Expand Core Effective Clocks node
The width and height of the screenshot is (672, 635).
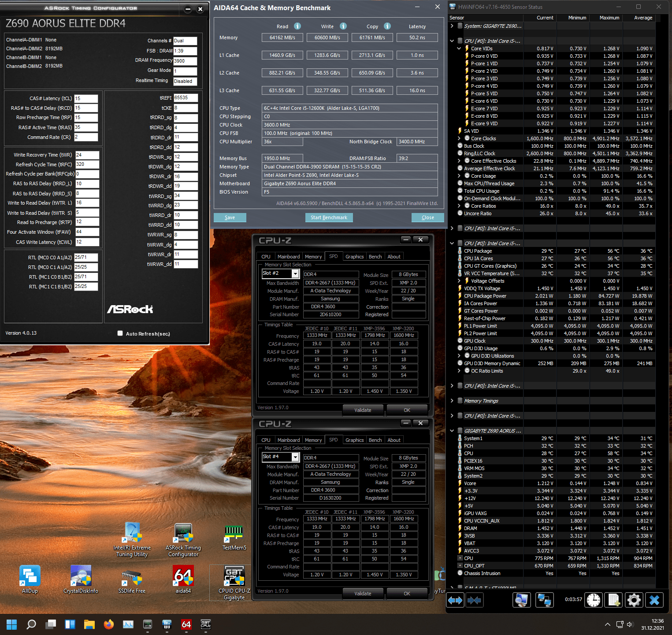point(459,161)
